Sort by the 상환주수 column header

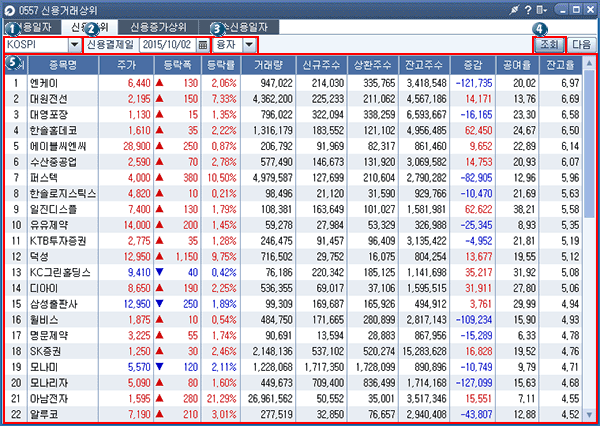373,65
